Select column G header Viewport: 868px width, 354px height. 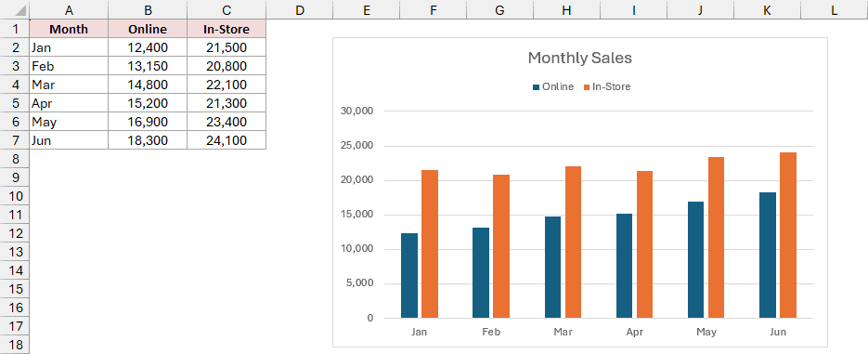499,9
